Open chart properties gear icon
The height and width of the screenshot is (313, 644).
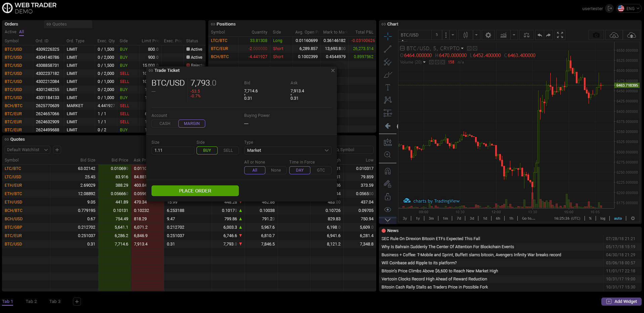click(488, 35)
